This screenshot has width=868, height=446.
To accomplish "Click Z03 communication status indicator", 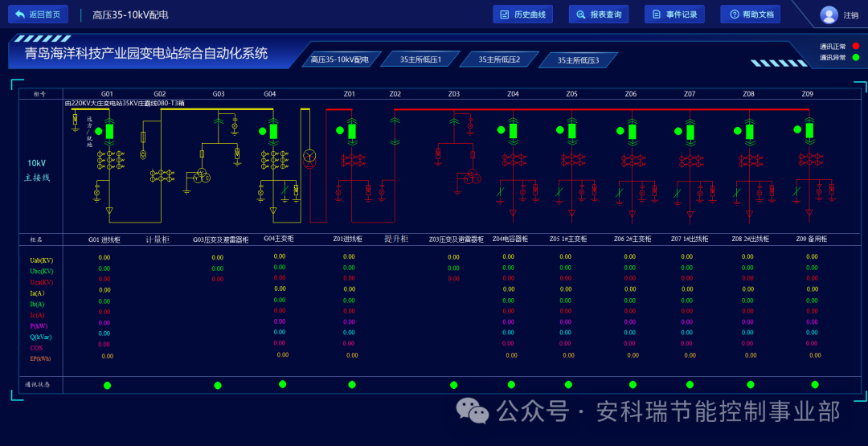I will click(x=454, y=385).
